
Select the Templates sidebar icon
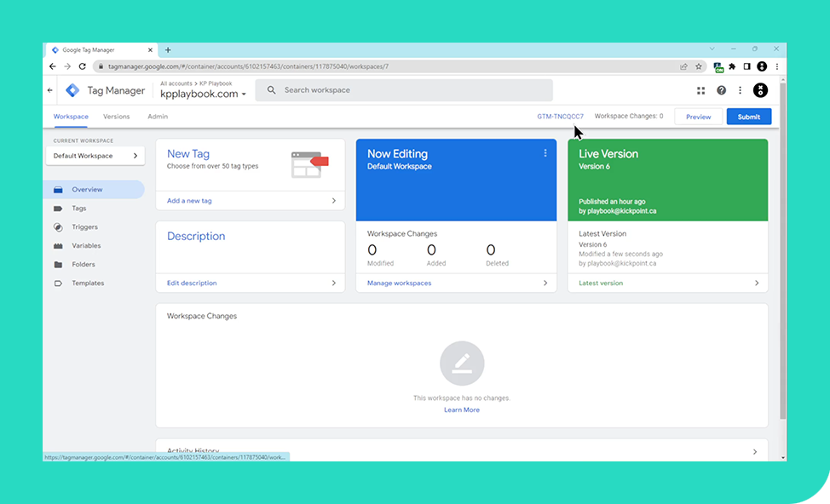click(57, 283)
